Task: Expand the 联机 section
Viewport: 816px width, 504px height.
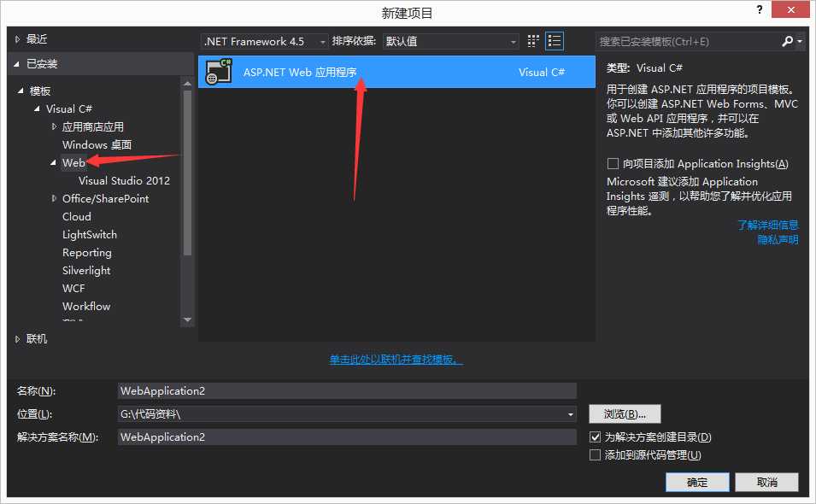Action: tap(17, 339)
